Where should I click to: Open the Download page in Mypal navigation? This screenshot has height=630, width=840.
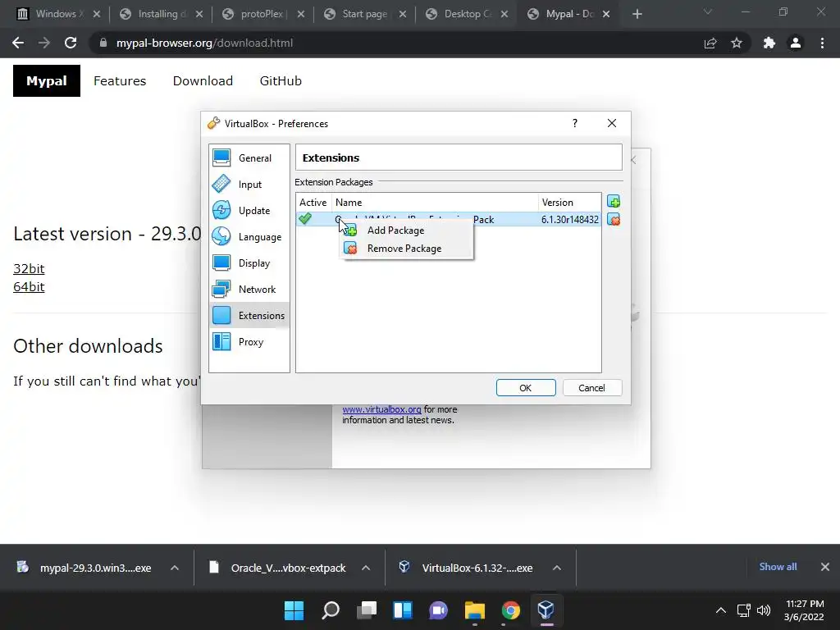coord(203,81)
